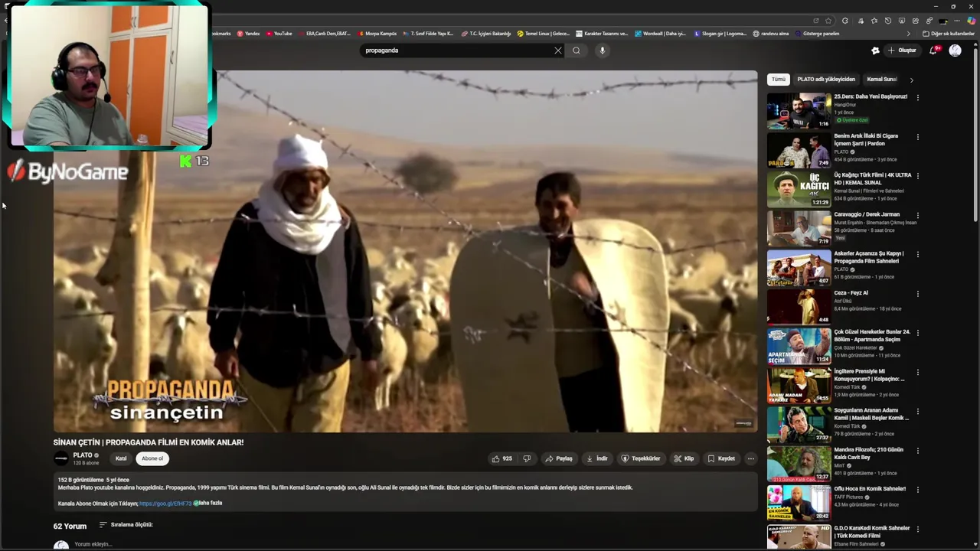
Task: Open Diğer sık kullanılanlar bookmarks folder
Action: tap(949, 34)
